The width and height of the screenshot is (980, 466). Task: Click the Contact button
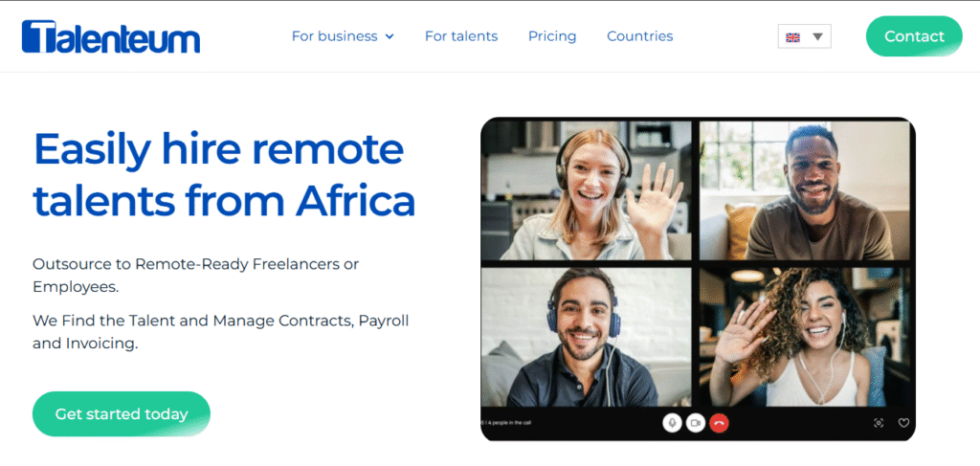(x=914, y=36)
